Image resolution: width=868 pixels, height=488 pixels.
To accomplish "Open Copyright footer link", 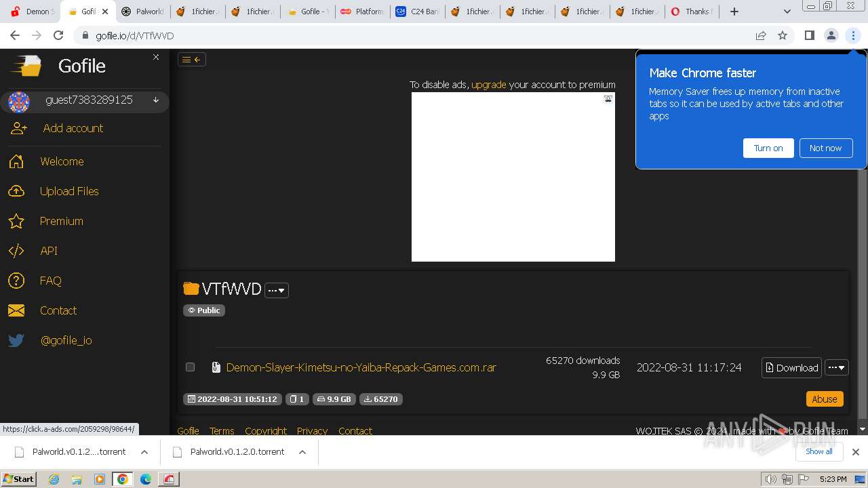I will (x=266, y=431).
